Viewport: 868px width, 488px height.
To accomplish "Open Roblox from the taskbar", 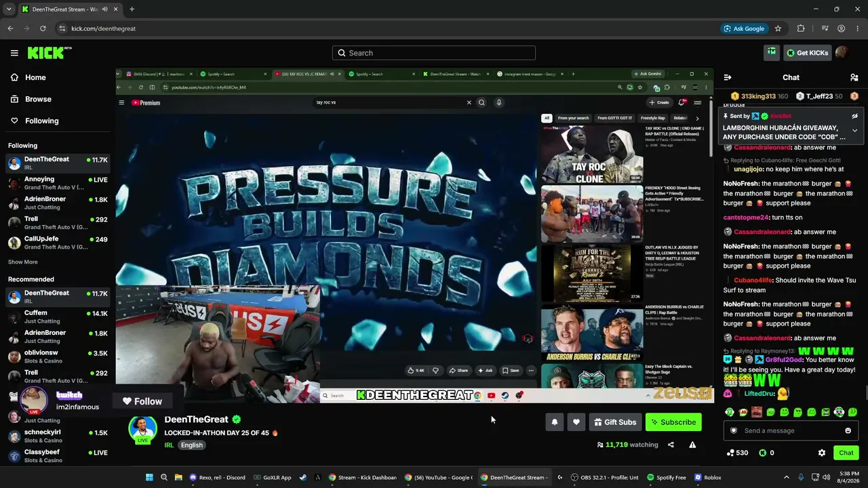I will (x=707, y=477).
